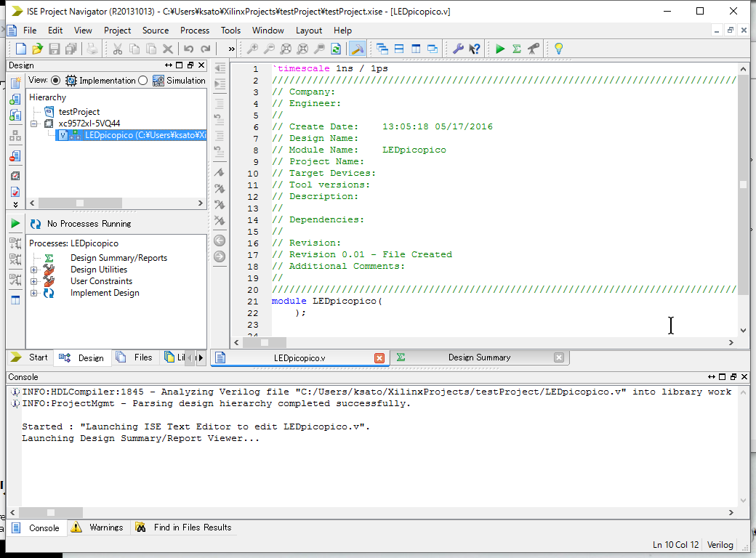Click the Refresh icon in the toolbar
The width and height of the screenshot is (756, 558).
336,49
